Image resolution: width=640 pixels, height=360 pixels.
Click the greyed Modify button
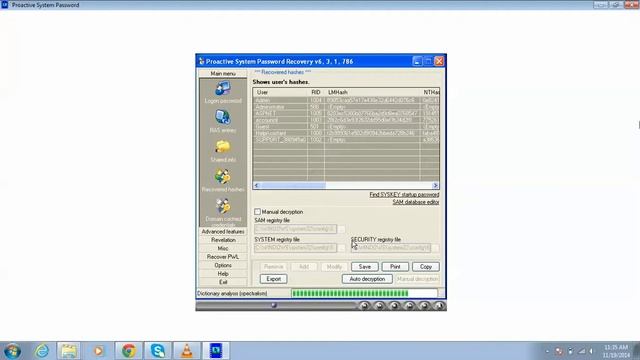pyautogui.click(x=334, y=267)
